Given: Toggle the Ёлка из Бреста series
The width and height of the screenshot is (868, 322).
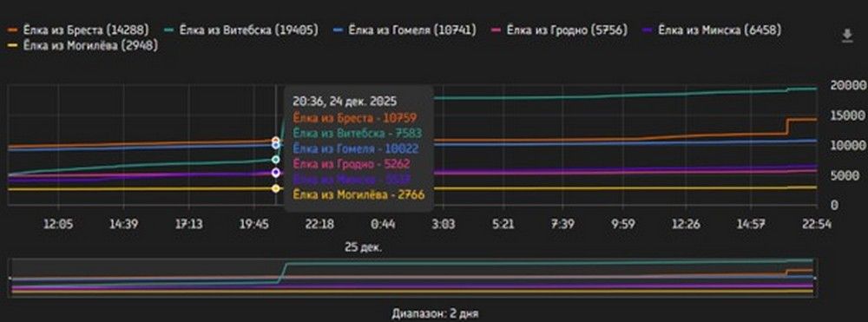Looking at the screenshot, I should [79, 30].
